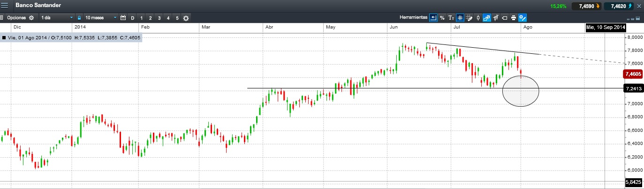The image size is (644, 189).
Task: Click the print chart icon
Action: [x=514, y=18]
